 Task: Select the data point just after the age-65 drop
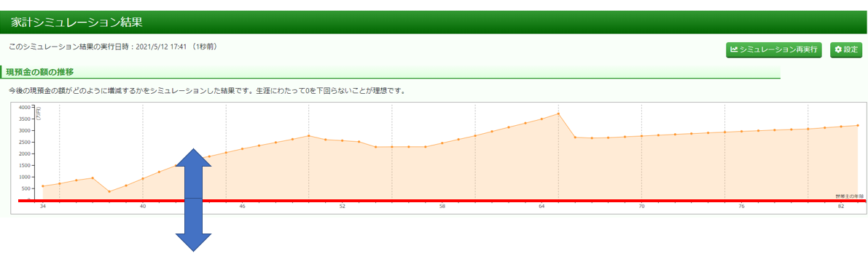pyautogui.click(x=575, y=137)
